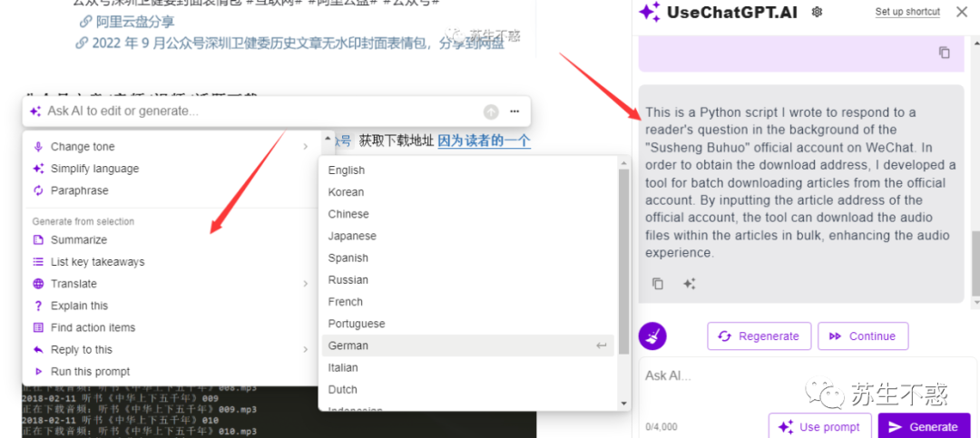The height and width of the screenshot is (438, 980).
Task: Open the Use prompt button
Action: coord(819,427)
